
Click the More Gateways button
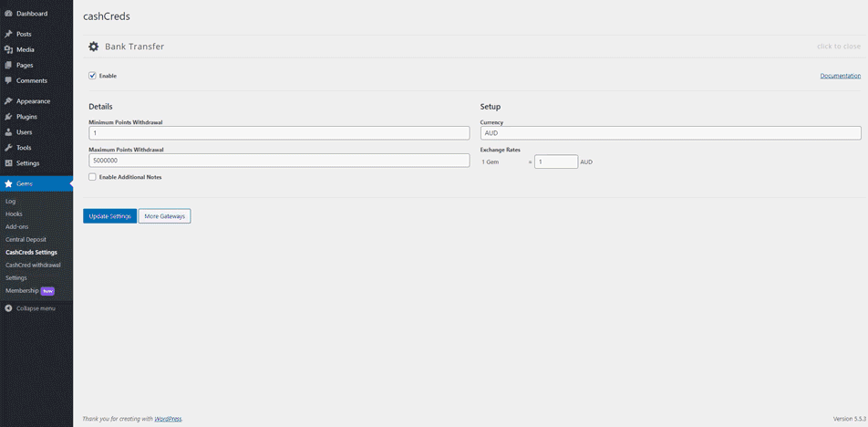164,216
